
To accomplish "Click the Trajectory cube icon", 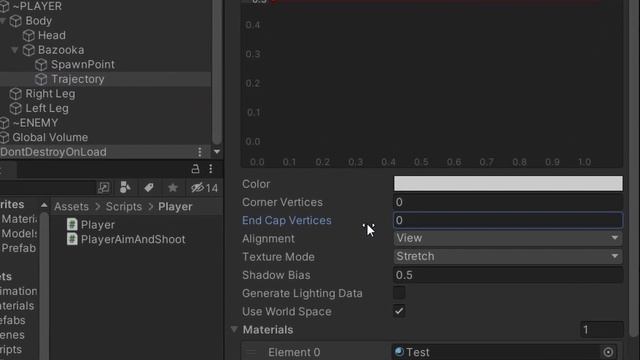I will pyautogui.click(x=41, y=79).
